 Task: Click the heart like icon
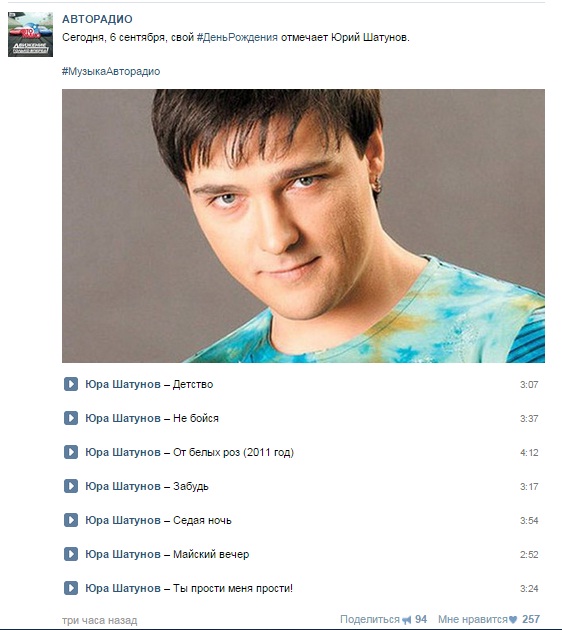(513, 620)
